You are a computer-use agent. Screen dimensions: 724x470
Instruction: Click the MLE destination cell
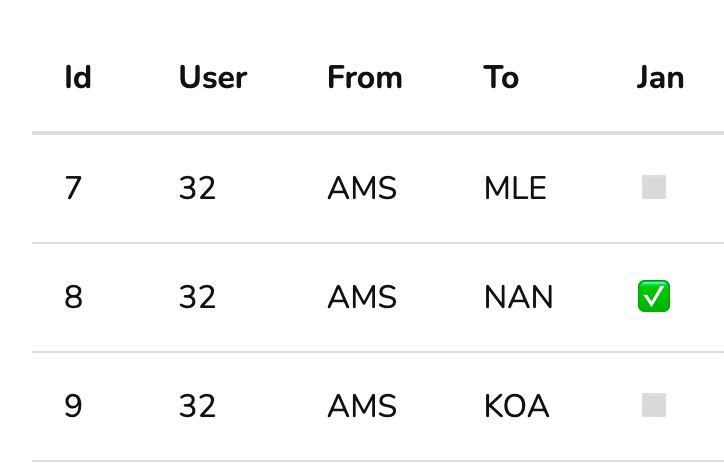515,188
